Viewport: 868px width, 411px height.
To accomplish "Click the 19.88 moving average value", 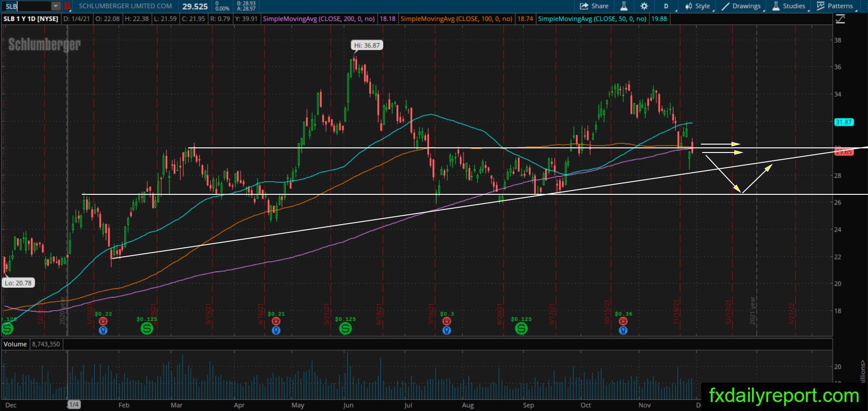I will pos(659,19).
